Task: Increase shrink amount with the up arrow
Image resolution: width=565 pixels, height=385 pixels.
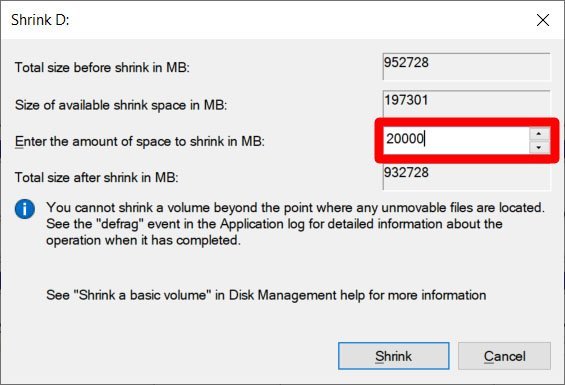Action: point(539,134)
